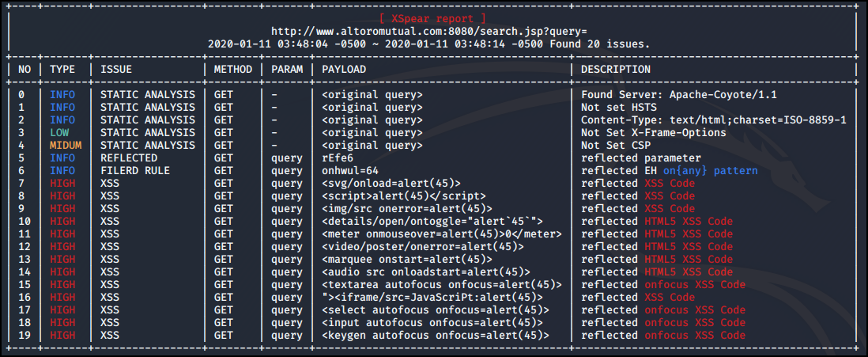Click 'reflected XSS Code' in row 16
Screen dimensions: 868x357
pyautogui.click(x=638, y=298)
